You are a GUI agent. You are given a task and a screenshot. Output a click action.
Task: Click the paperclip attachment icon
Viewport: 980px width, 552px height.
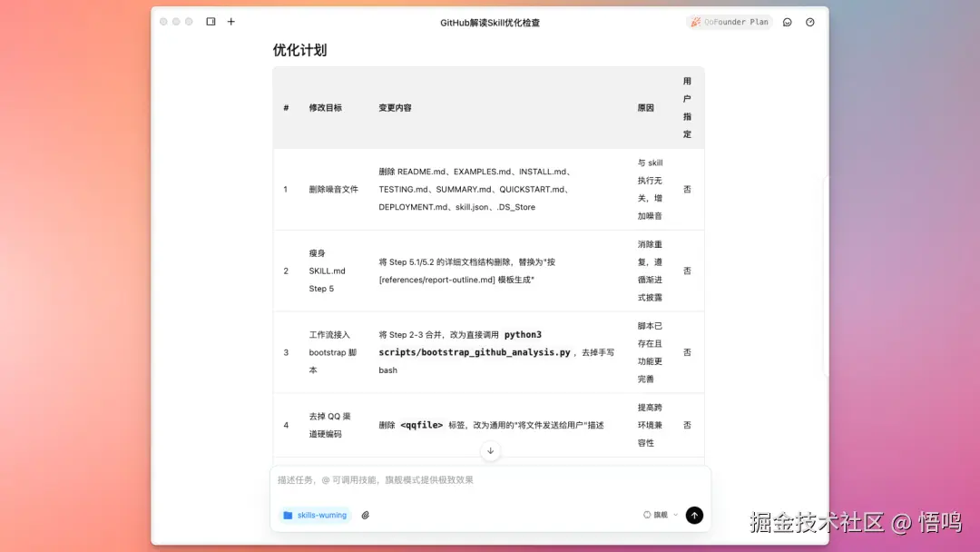click(x=365, y=515)
